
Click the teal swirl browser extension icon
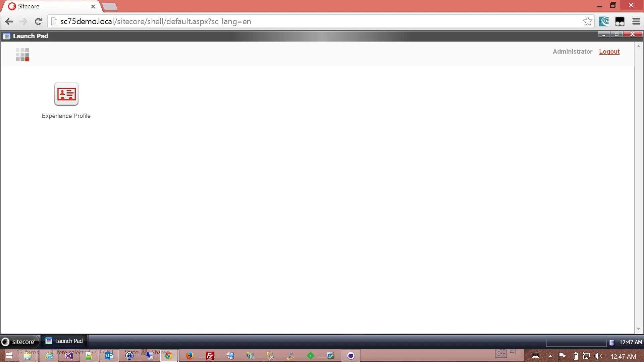(604, 21)
